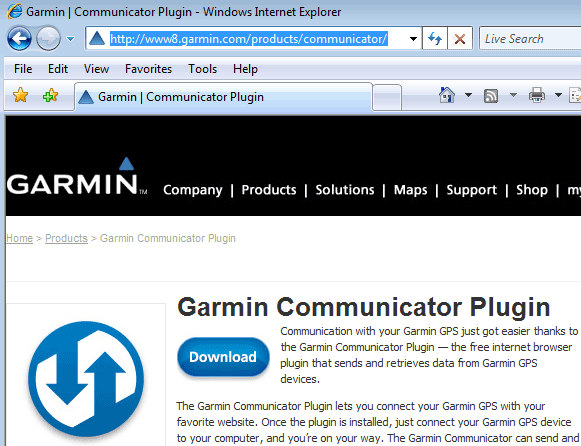This screenshot has width=581, height=446.
Task: Select the Garmin Communicator Plugin tab
Action: [223, 97]
